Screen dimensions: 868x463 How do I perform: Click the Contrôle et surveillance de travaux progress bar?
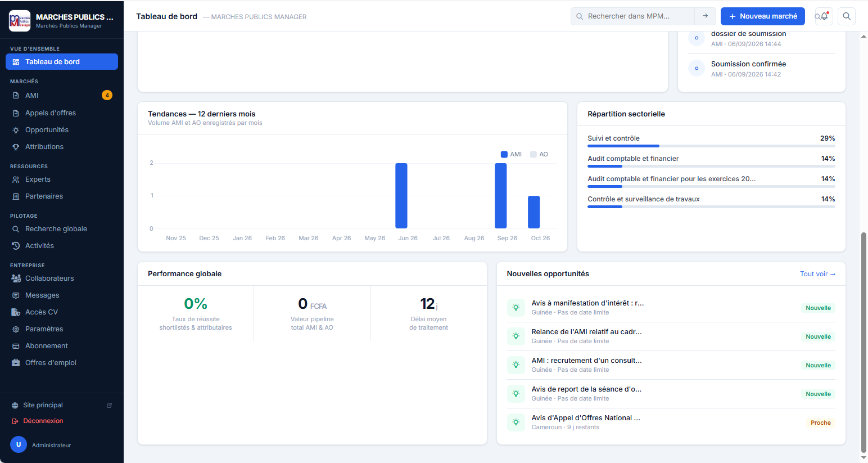(711, 207)
